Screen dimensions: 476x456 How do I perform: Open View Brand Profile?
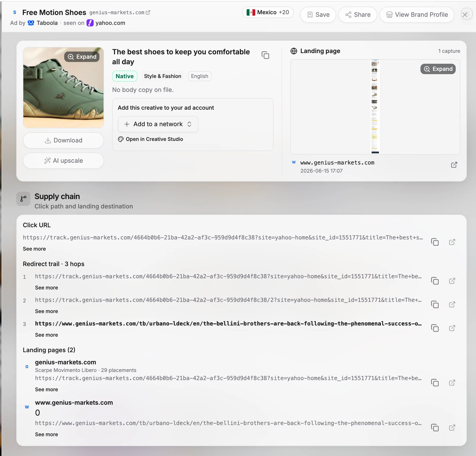click(417, 15)
